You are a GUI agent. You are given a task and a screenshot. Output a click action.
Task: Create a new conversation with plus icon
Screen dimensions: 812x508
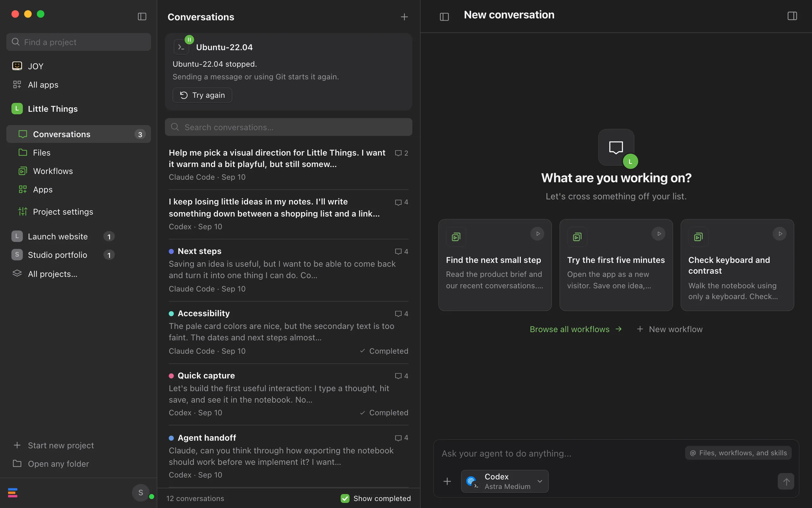[404, 17]
